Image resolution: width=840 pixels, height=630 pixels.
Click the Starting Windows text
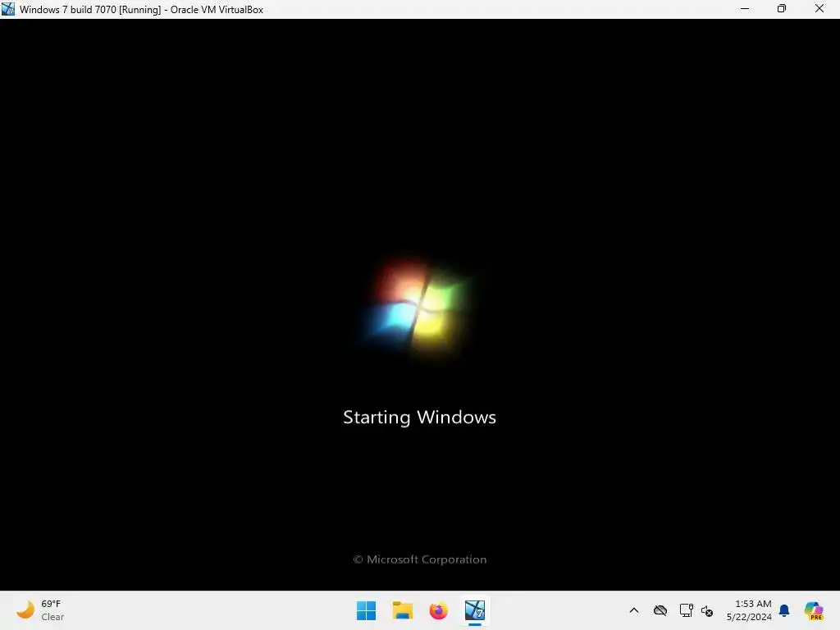[x=419, y=418]
